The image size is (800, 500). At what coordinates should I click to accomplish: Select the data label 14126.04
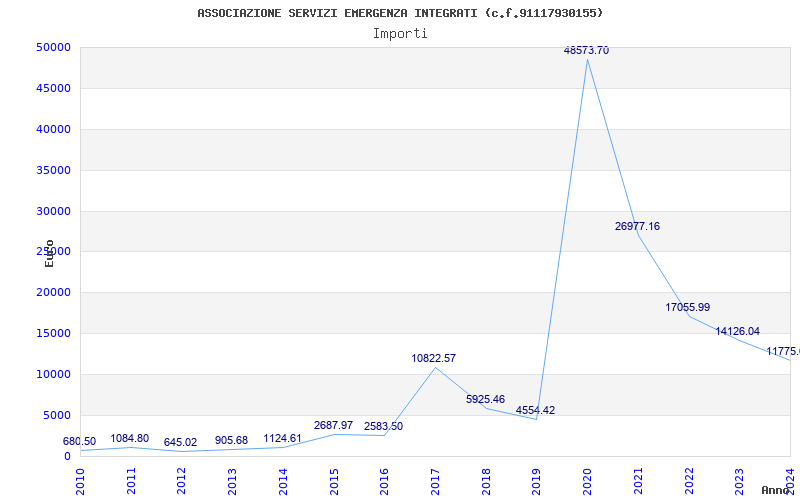click(737, 332)
